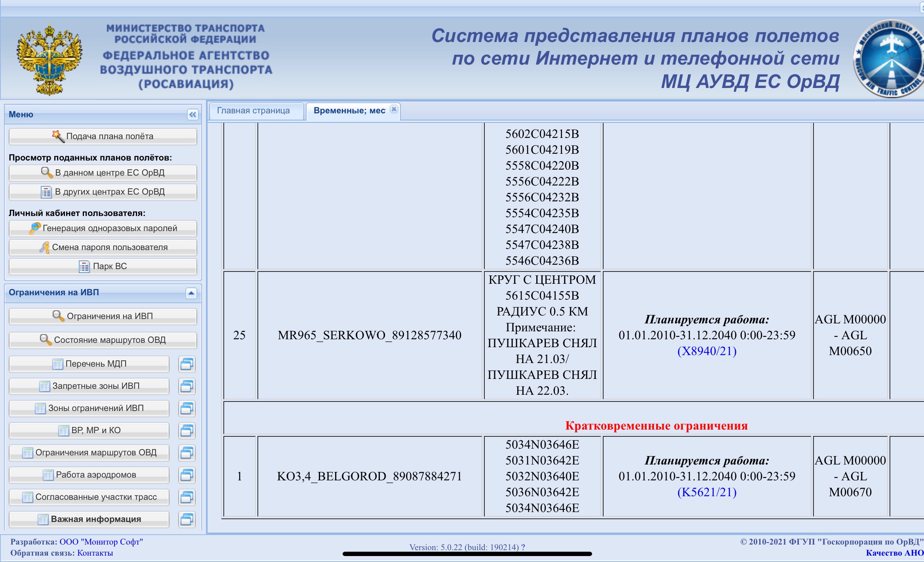Open ВР, МР и КО in new window icon

(187, 430)
